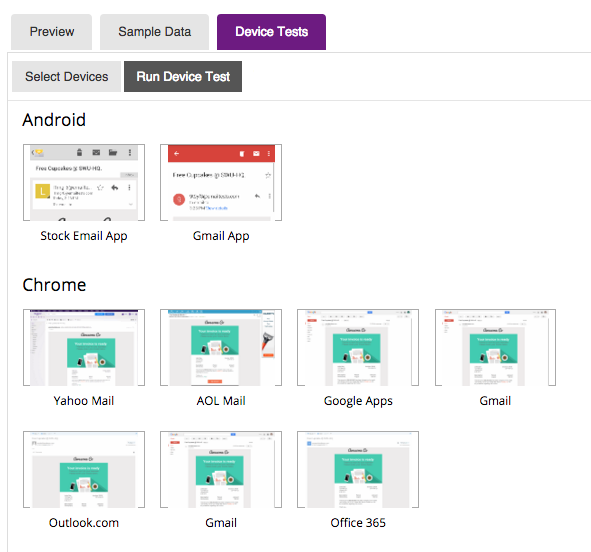The width and height of the screenshot is (591, 552).
Task: Open the Outlook.com preview thumbnail
Action: pyautogui.click(x=84, y=469)
